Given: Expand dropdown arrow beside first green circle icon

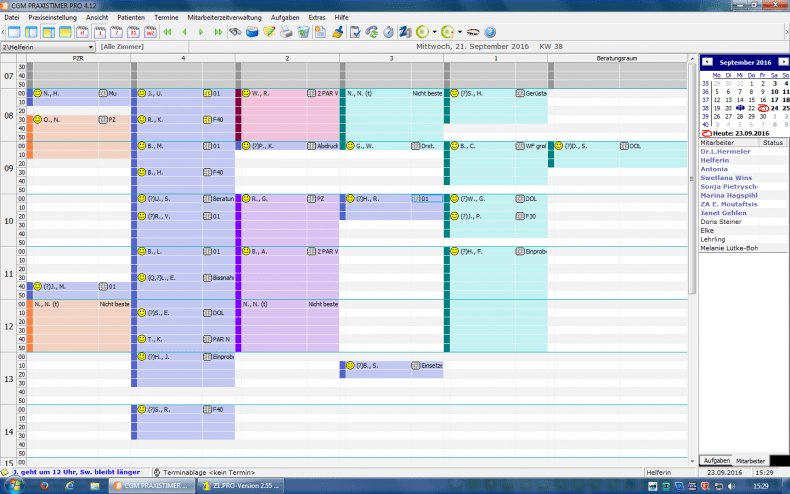Looking at the screenshot, I should point(434,32).
